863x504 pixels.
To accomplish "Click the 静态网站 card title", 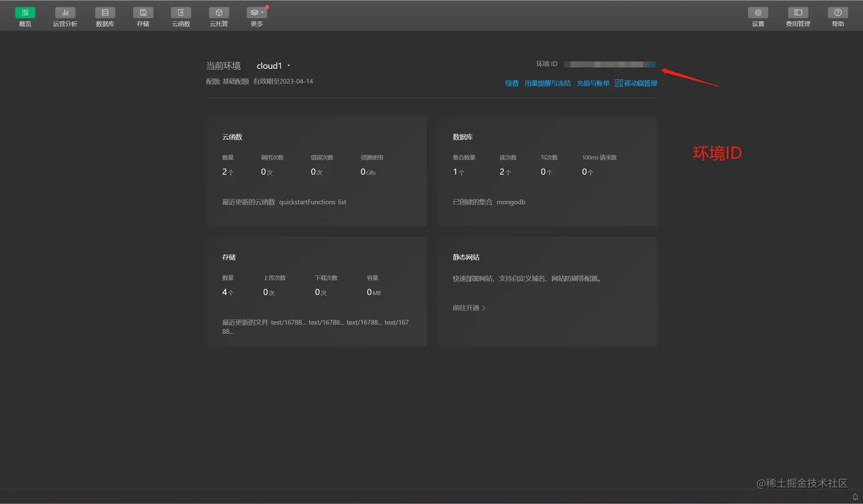I will point(466,257).
